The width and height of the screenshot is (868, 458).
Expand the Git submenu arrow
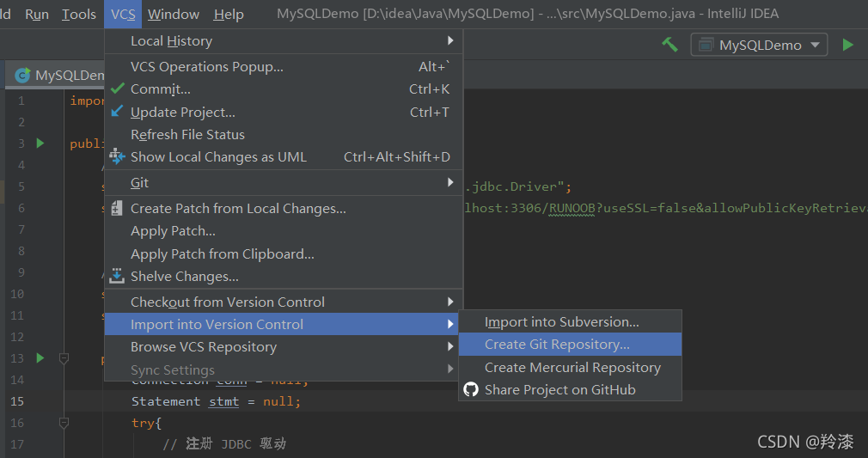click(x=450, y=182)
